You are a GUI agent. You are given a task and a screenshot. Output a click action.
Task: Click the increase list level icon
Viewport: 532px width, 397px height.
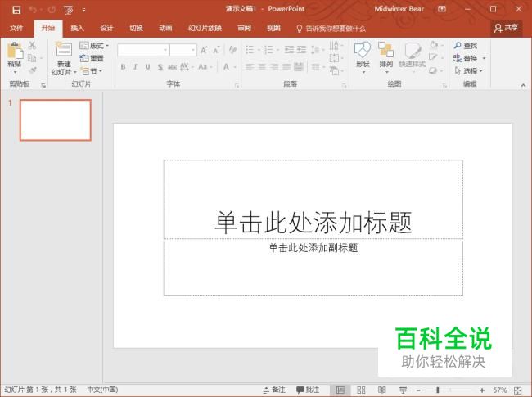coord(302,50)
